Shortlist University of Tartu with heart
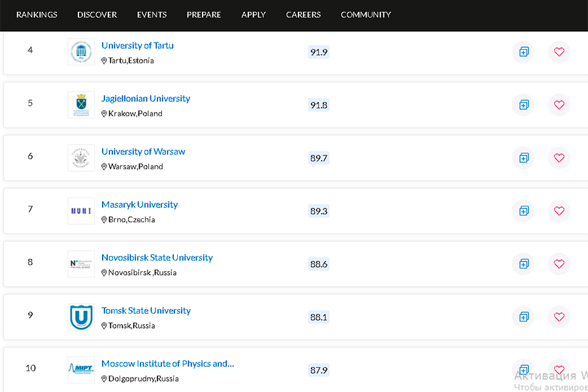Image resolution: width=588 pixels, height=392 pixels. [x=559, y=52]
